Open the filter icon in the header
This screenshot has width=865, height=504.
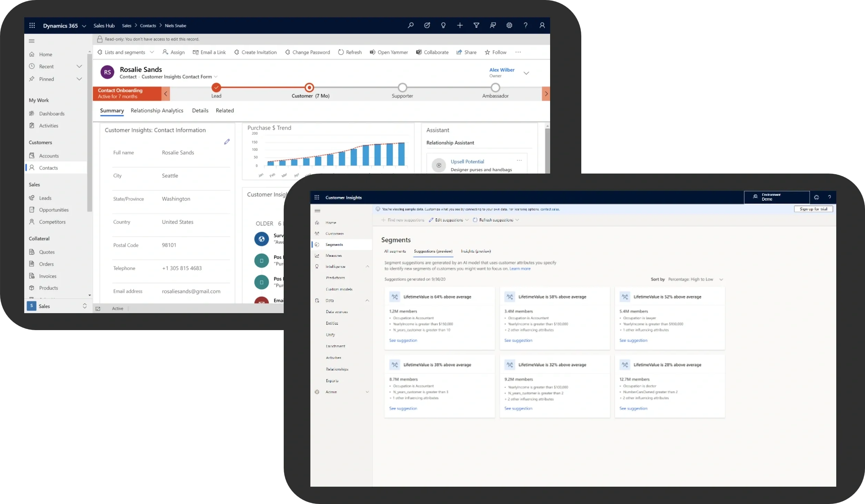point(476,25)
